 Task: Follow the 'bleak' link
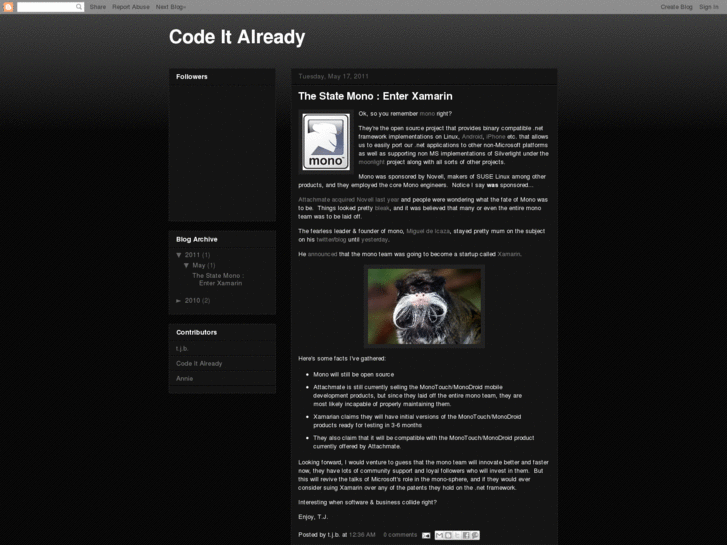(382, 208)
